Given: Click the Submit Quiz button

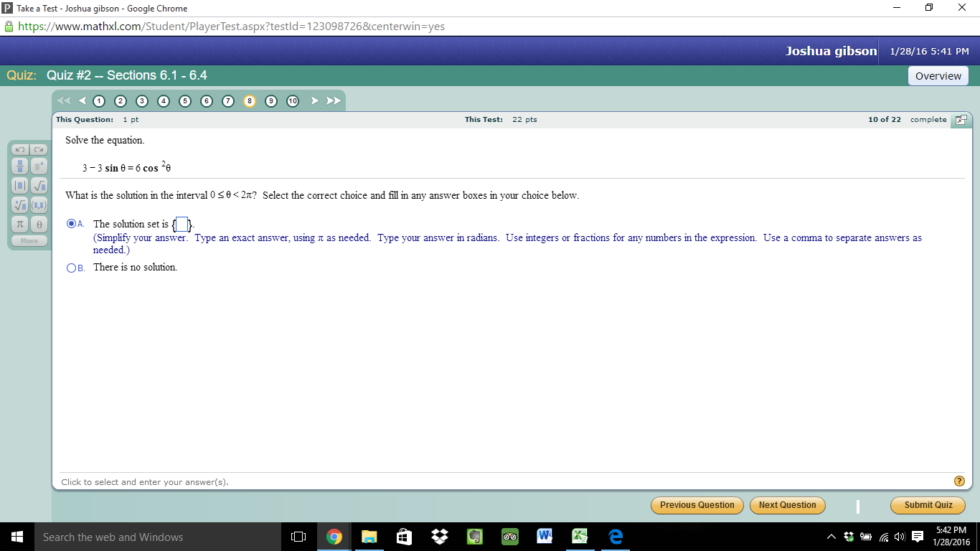Looking at the screenshot, I should [x=928, y=505].
